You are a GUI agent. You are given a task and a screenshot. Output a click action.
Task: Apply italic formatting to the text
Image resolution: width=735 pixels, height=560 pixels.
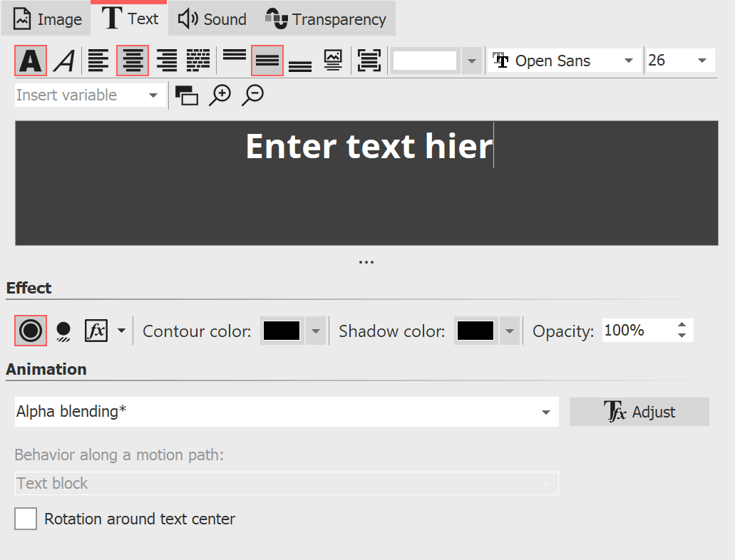(64, 61)
